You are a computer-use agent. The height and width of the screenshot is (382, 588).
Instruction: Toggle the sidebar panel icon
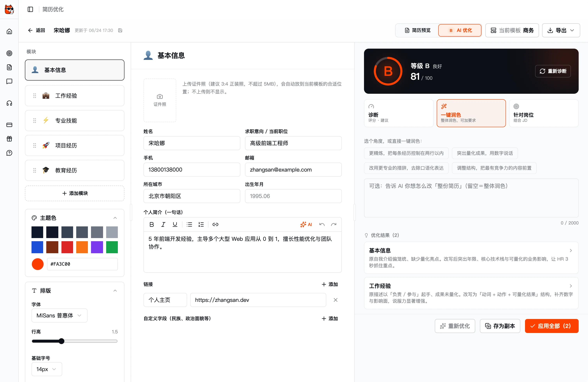pyautogui.click(x=30, y=9)
